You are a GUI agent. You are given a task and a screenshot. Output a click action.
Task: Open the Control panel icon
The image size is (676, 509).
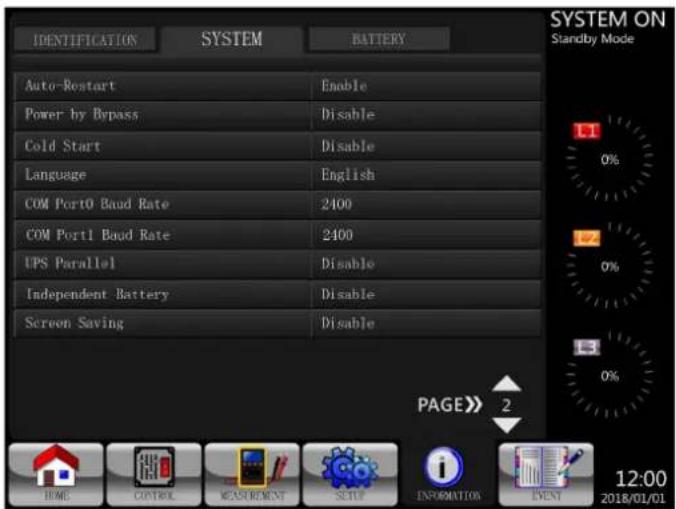coord(154,474)
